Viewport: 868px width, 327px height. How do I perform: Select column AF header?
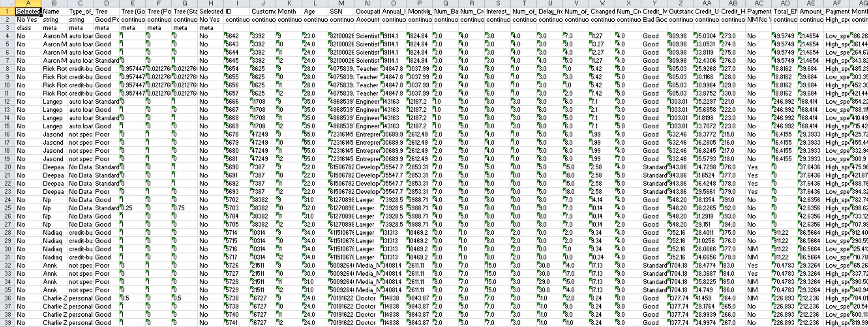(x=836, y=4)
